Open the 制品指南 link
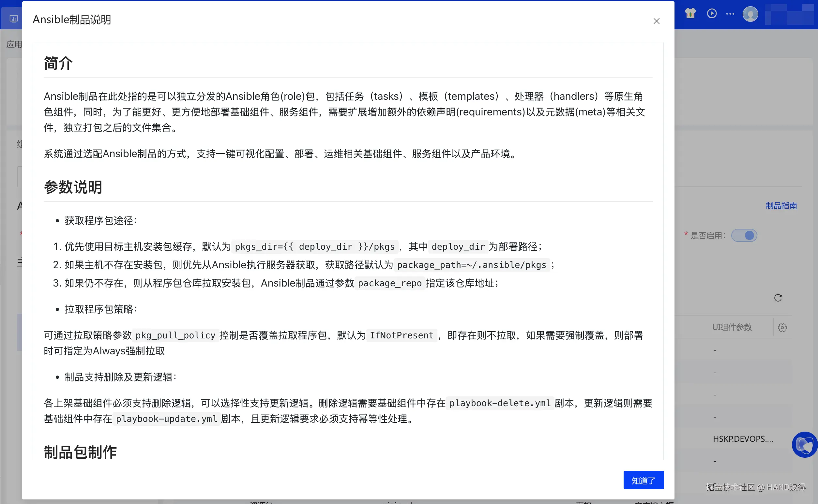Viewport: 818px width, 504px height. point(781,206)
